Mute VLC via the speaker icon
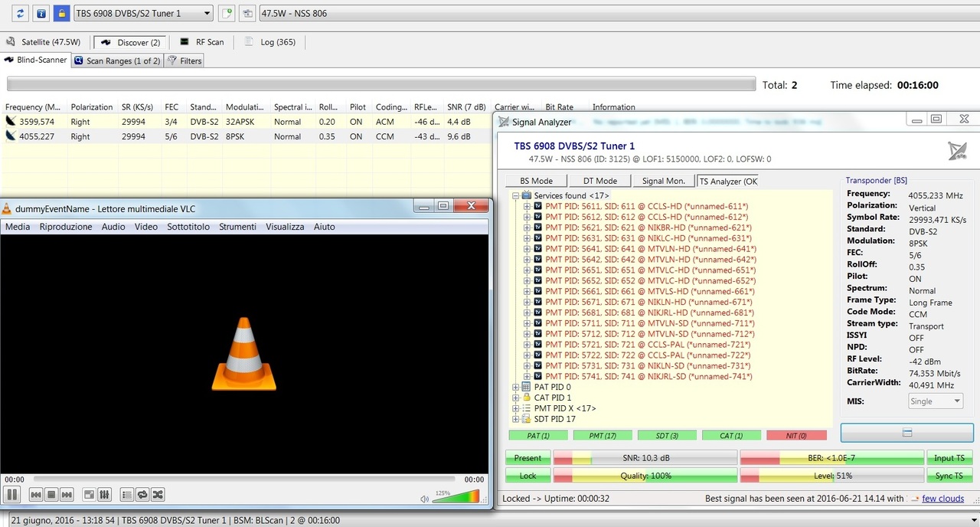 click(x=424, y=499)
